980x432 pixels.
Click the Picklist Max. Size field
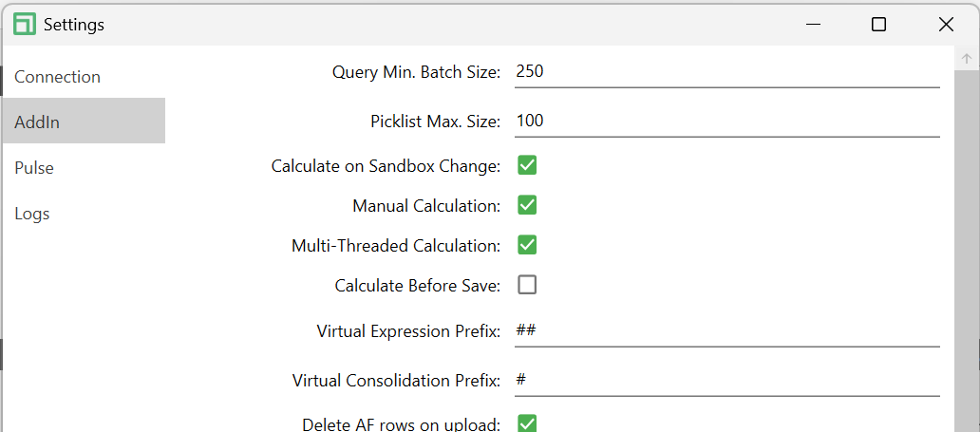tap(726, 121)
